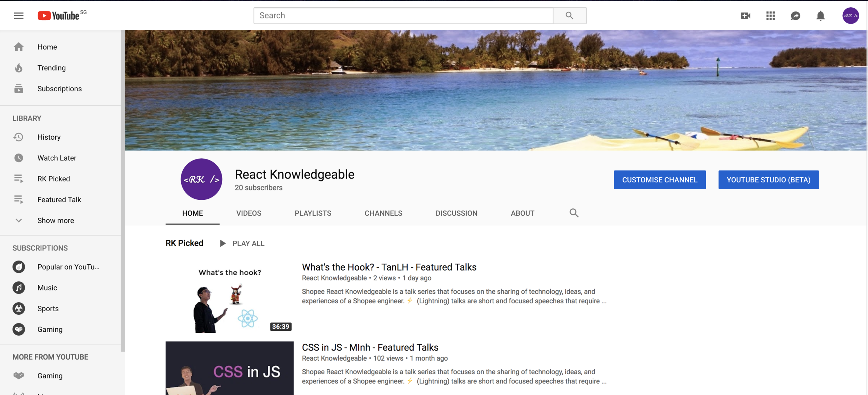The width and height of the screenshot is (868, 395).
Task: Switch to the Videos tab
Action: click(249, 213)
